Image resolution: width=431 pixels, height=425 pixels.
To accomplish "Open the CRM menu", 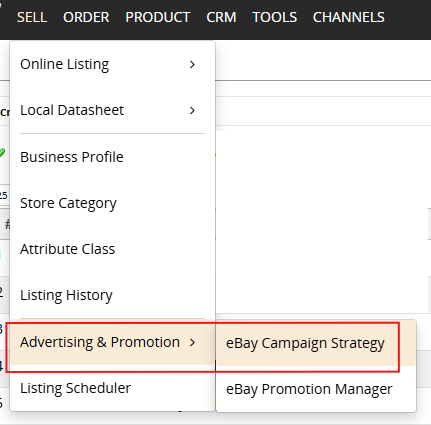I will click(221, 17).
